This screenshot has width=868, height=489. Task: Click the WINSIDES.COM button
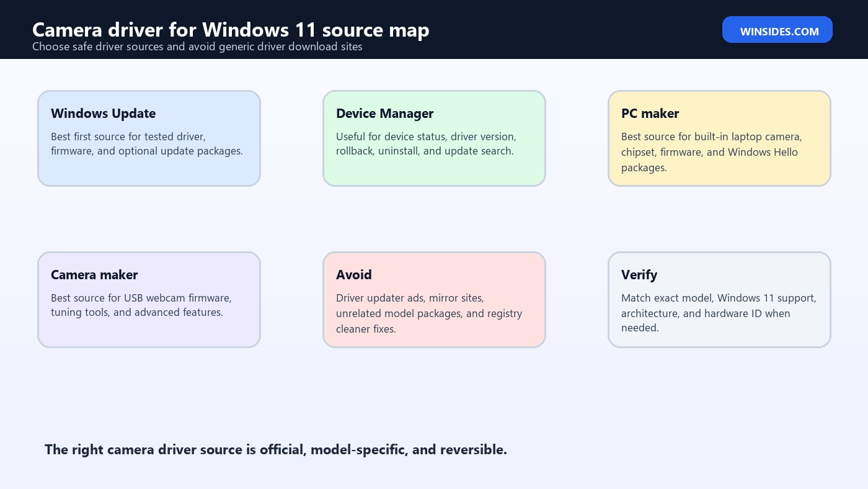pos(777,30)
